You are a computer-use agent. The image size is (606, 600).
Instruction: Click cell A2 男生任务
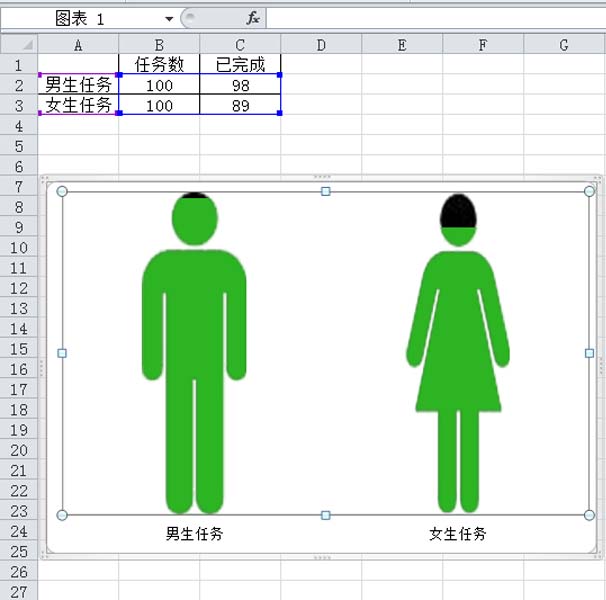(78, 84)
